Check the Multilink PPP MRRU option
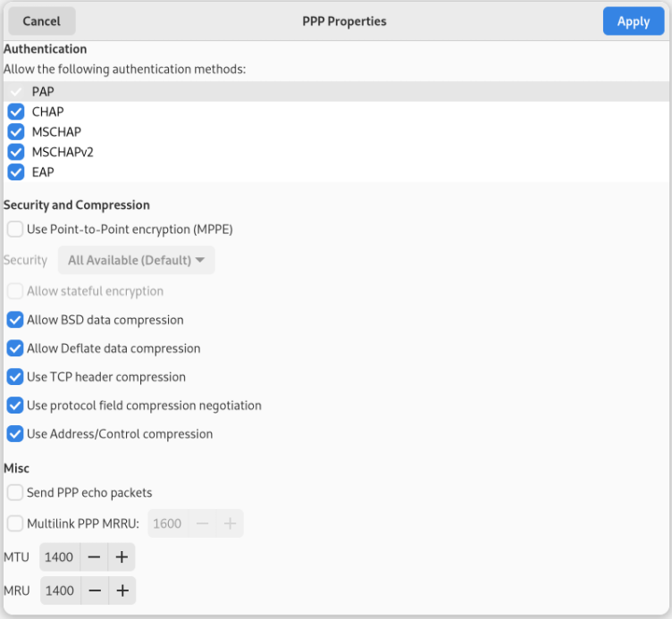The image size is (672, 619). click(15, 523)
